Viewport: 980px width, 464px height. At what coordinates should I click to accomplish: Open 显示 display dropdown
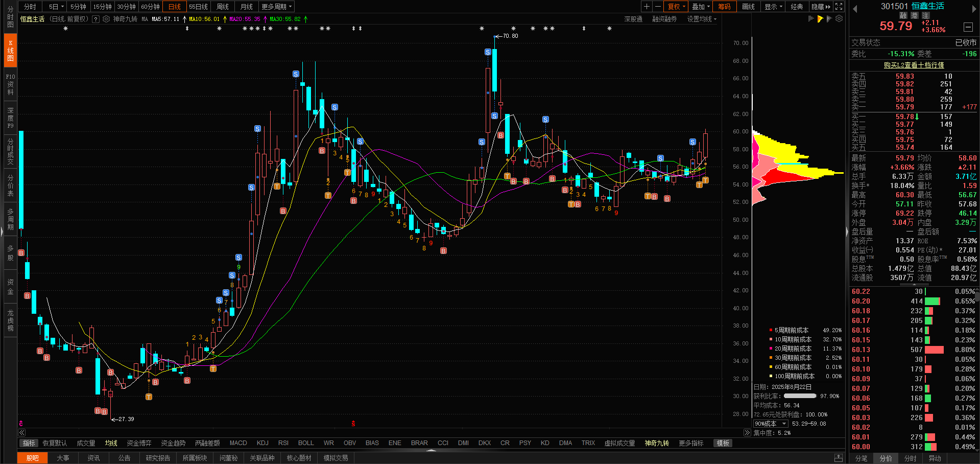point(773,7)
